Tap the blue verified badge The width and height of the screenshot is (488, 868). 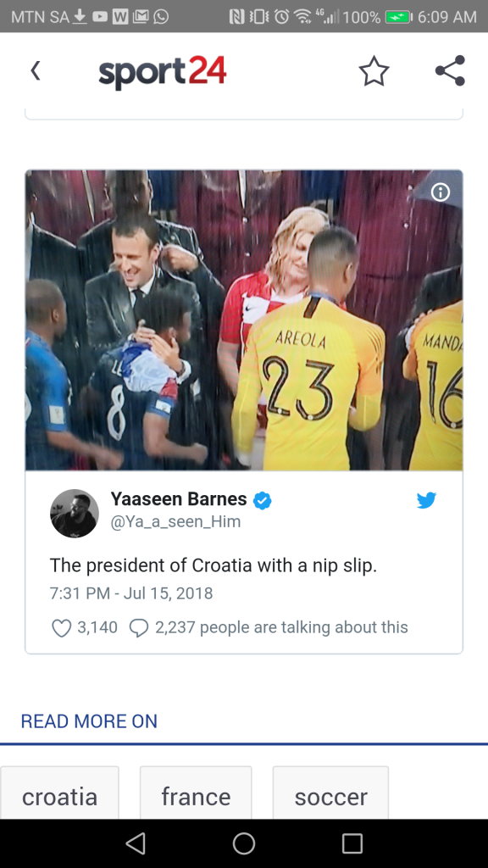(263, 500)
